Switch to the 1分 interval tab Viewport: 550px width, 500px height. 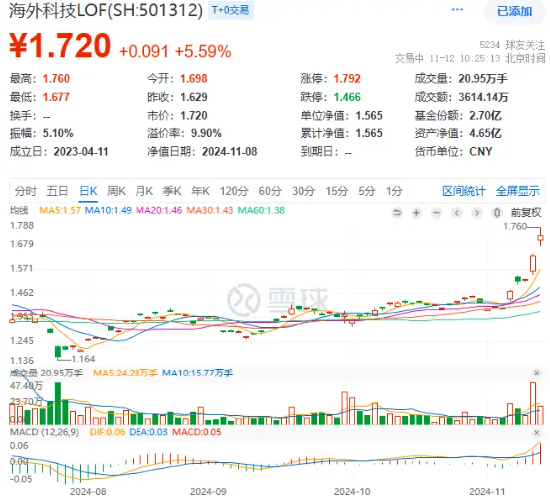[x=394, y=191]
